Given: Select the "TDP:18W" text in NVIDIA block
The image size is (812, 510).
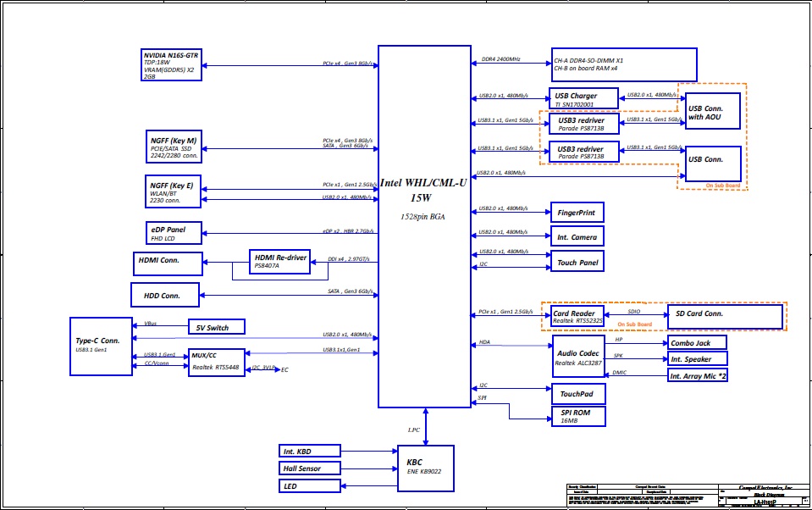Looking at the screenshot, I should [x=157, y=62].
